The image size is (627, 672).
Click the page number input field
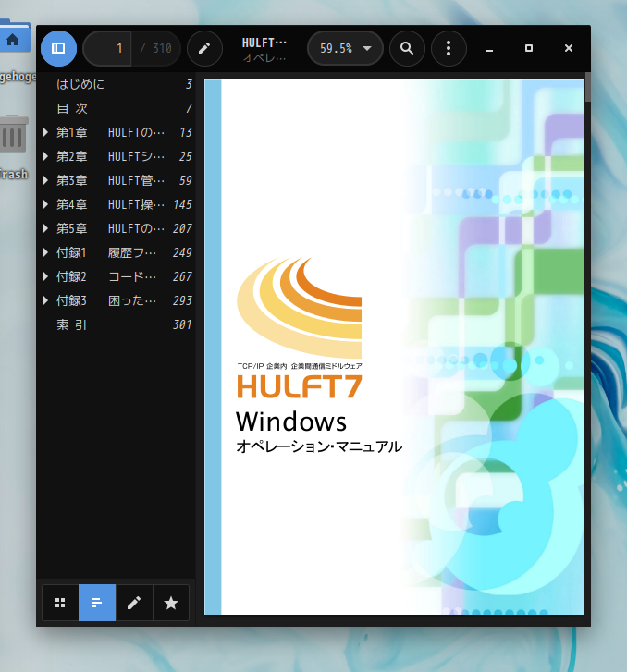click(107, 48)
